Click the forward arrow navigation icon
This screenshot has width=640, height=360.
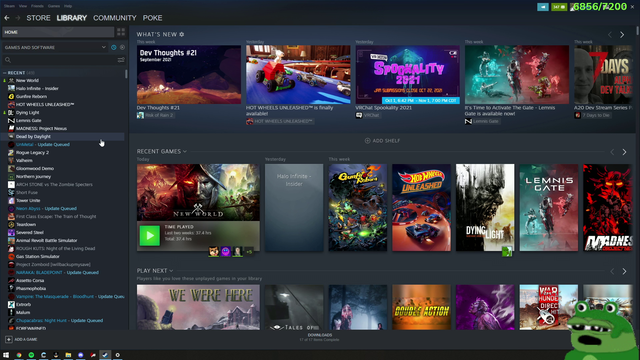pyautogui.click(x=18, y=18)
